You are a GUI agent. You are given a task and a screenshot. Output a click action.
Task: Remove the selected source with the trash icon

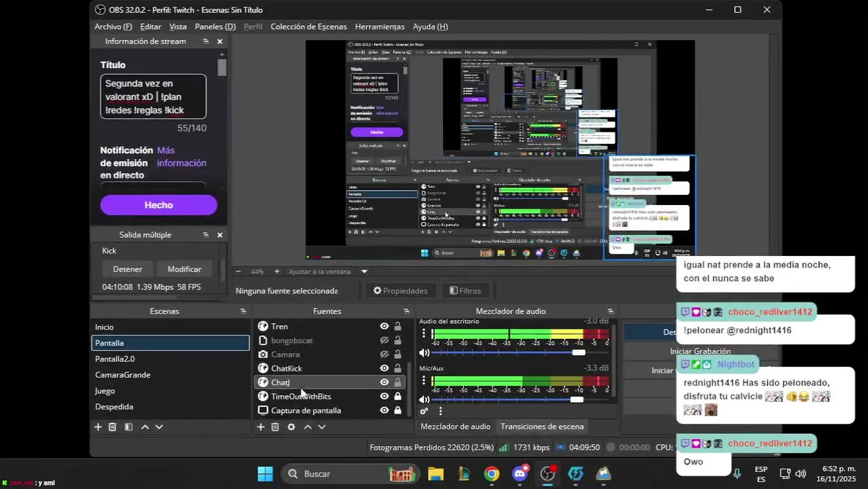275,427
